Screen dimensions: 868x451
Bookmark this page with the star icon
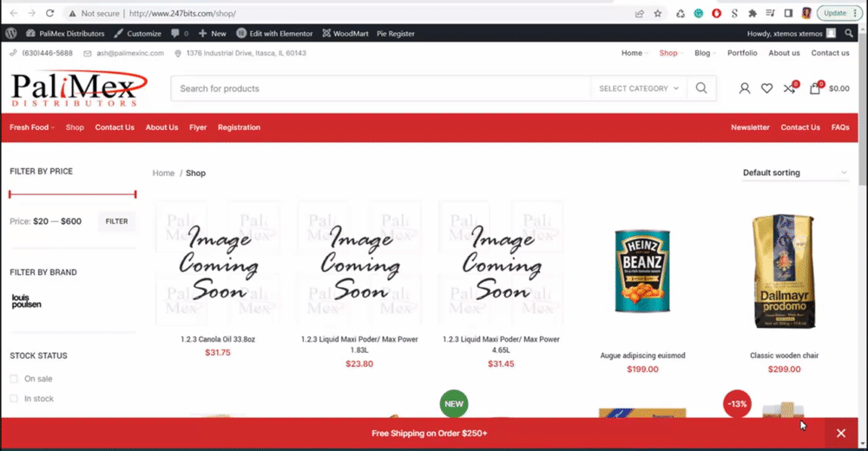click(658, 13)
